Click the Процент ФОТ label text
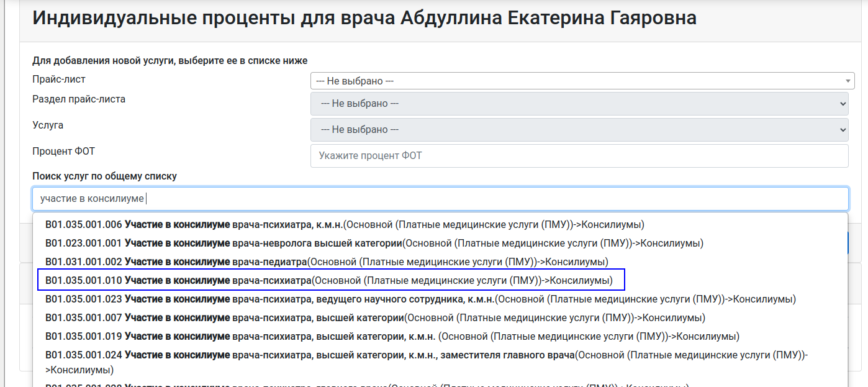 (x=63, y=151)
